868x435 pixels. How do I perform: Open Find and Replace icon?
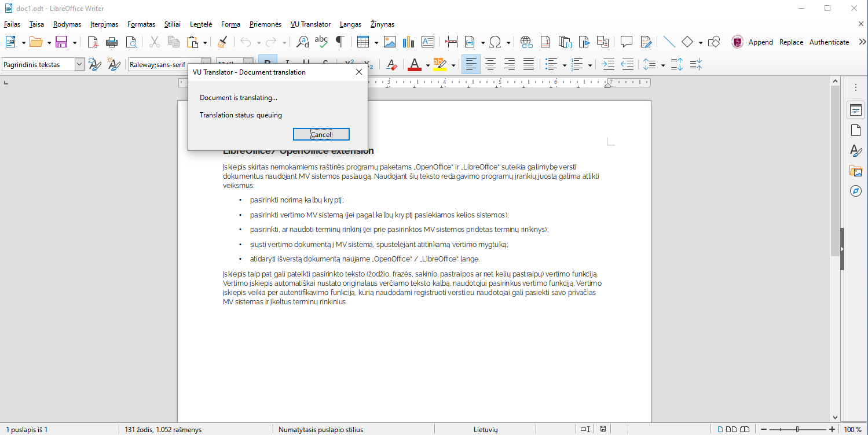[302, 42]
